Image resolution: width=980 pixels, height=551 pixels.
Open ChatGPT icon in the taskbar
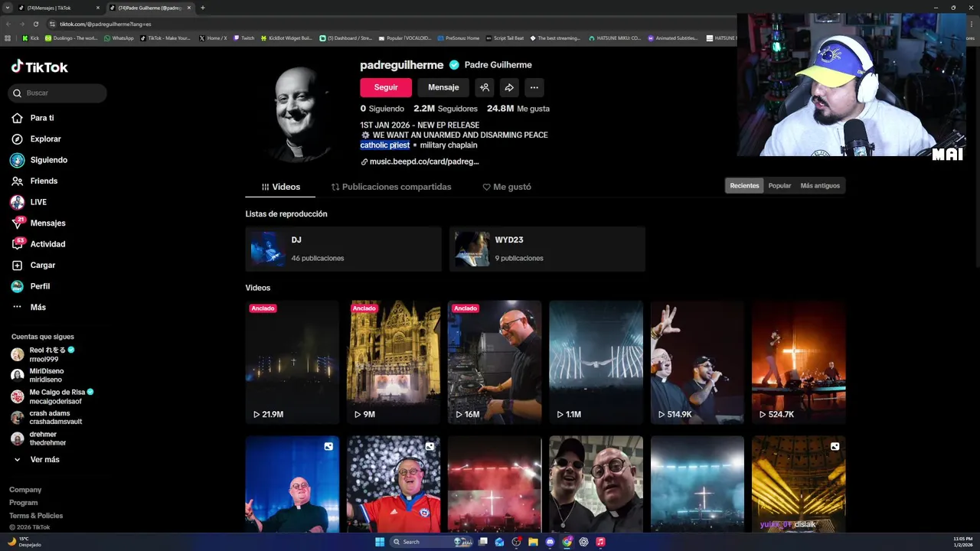[x=583, y=542]
